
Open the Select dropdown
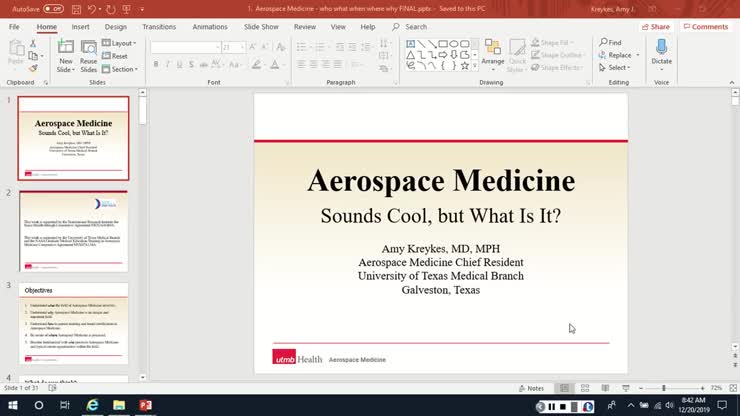click(614, 68)
